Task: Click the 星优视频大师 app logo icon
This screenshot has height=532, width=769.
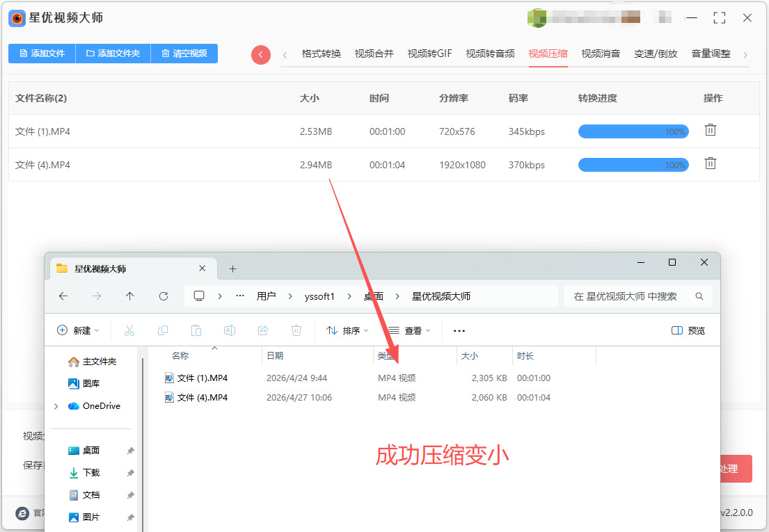Action: [17, 18]
